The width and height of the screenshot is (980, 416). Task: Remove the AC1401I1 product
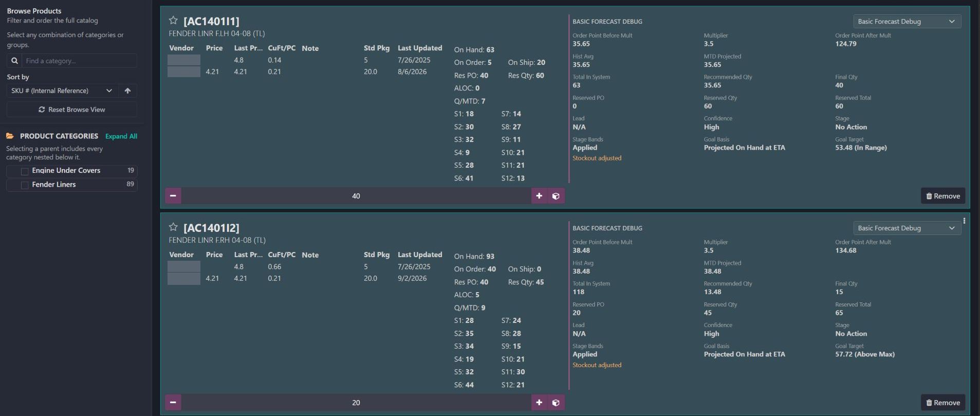point(943,196)
